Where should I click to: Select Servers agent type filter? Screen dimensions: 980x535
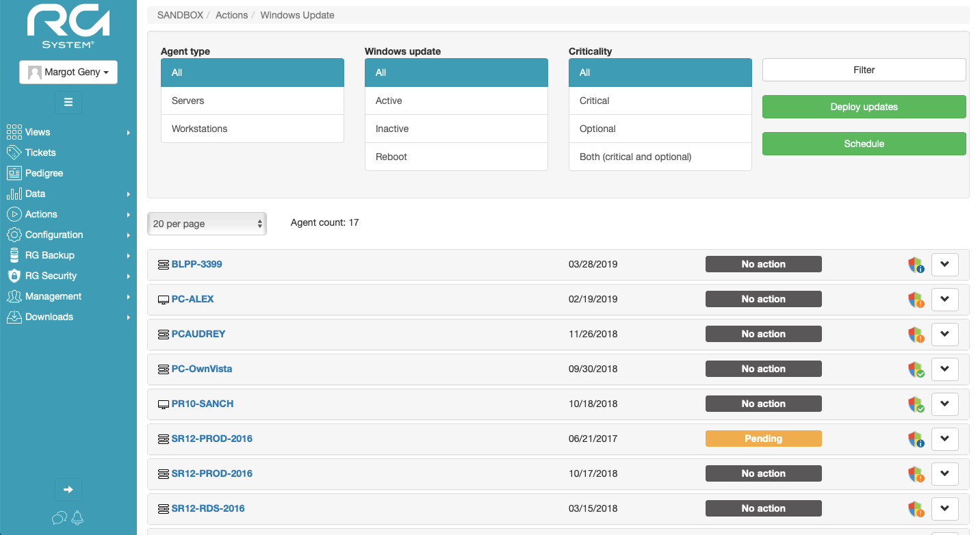pyautogui.click(x=252, y=101)
